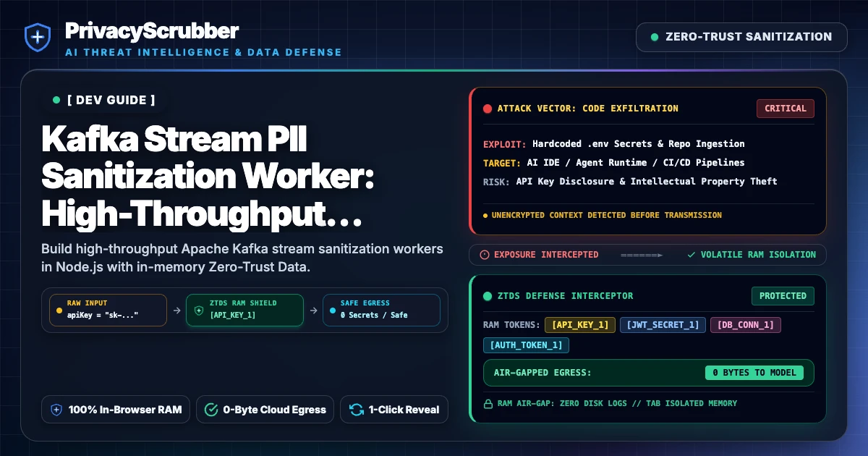868x456 pixels.
Task: Click the Zero-Trust Sanitization badge
Action: click(x=741, y=37)
